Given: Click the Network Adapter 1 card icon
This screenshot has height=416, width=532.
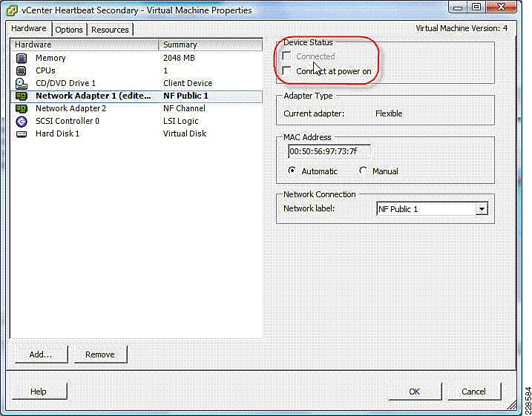Looking at the screenshot, I should (x=21, y=96).
